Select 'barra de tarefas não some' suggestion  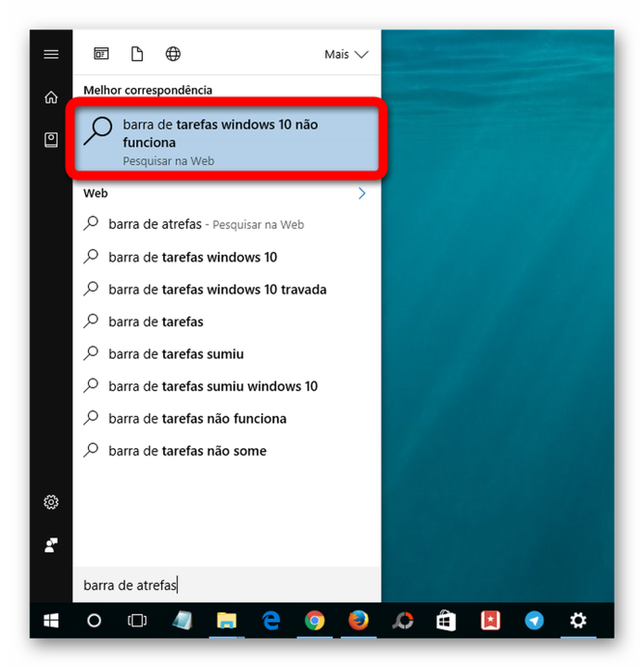226,451
